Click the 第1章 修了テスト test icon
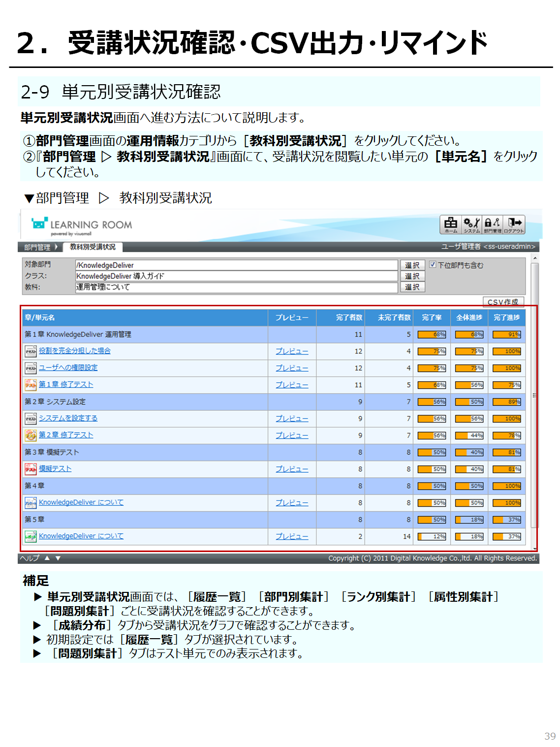 point(31,385)
